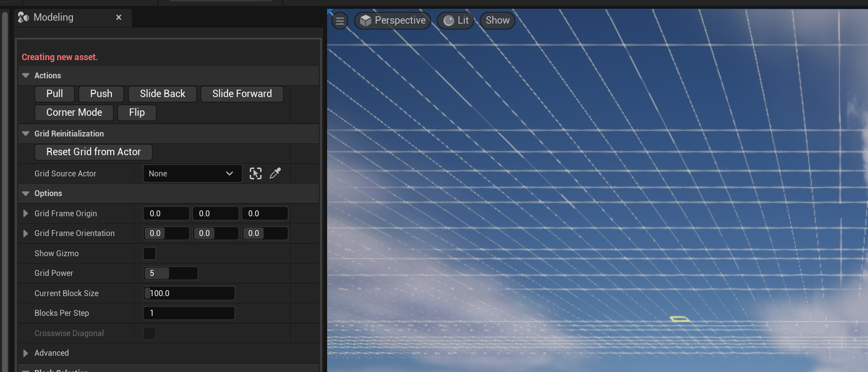Close the Modeling tab
The width and height of the screenshot is (868, 372).
point(119,17)
